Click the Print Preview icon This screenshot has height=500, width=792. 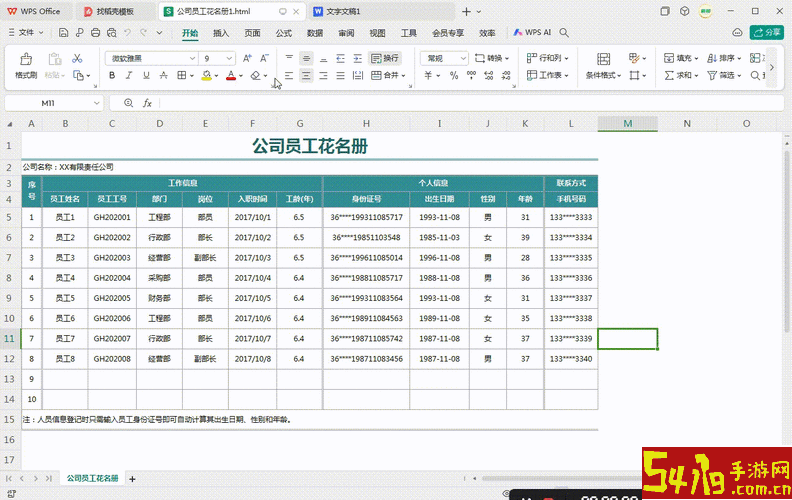pyautogui.click(x=112, y=33)
